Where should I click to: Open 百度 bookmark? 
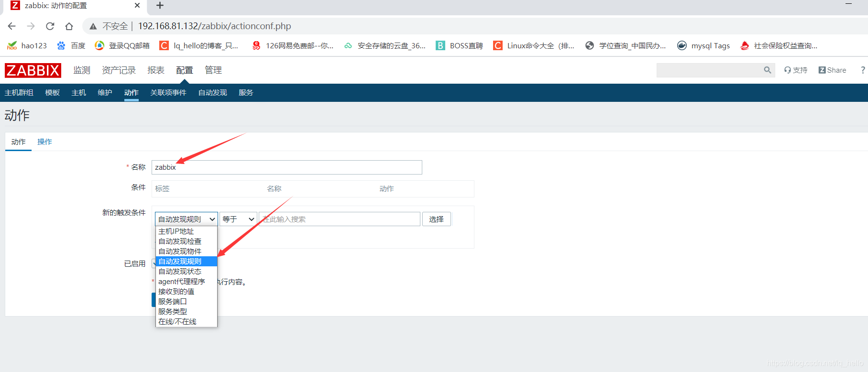coord(71,45)
